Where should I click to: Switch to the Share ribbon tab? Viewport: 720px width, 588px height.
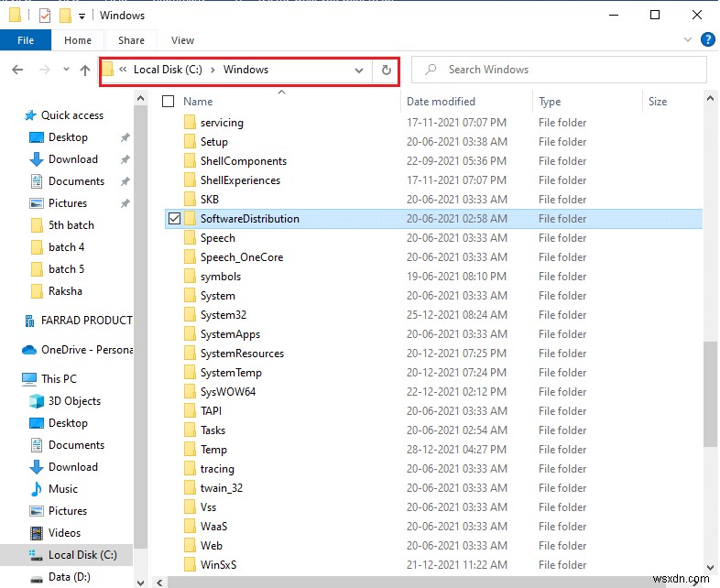click(131, 40)
